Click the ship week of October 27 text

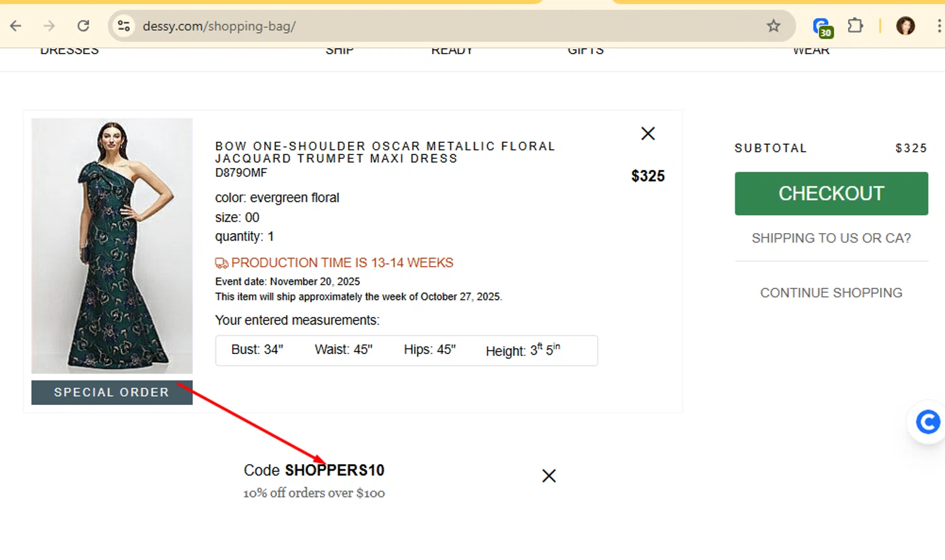pos(358,297)
